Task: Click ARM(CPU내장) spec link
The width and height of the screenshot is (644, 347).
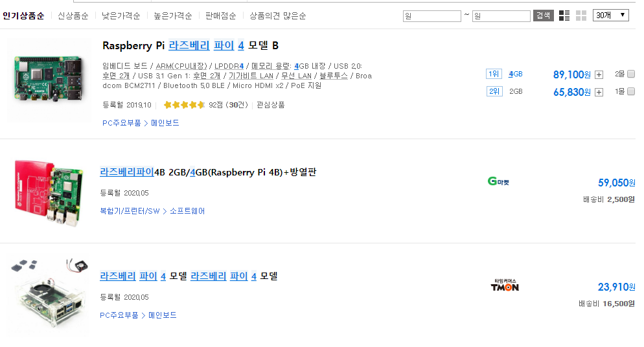Action: tap(181, 66)
